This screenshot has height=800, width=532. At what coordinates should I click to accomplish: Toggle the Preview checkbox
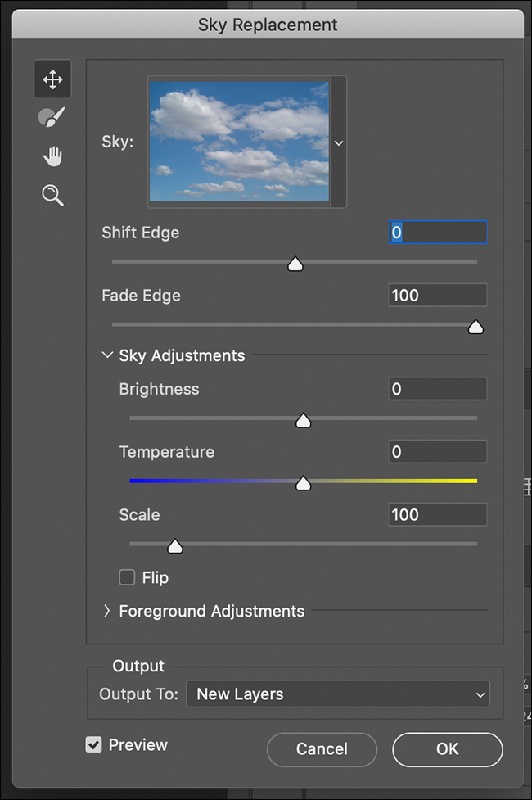coord(94,744)
